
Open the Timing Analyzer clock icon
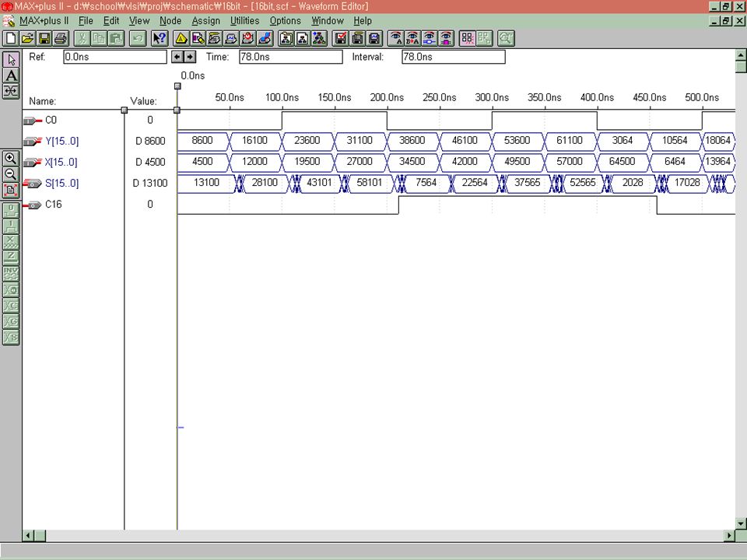pos(247,38)
